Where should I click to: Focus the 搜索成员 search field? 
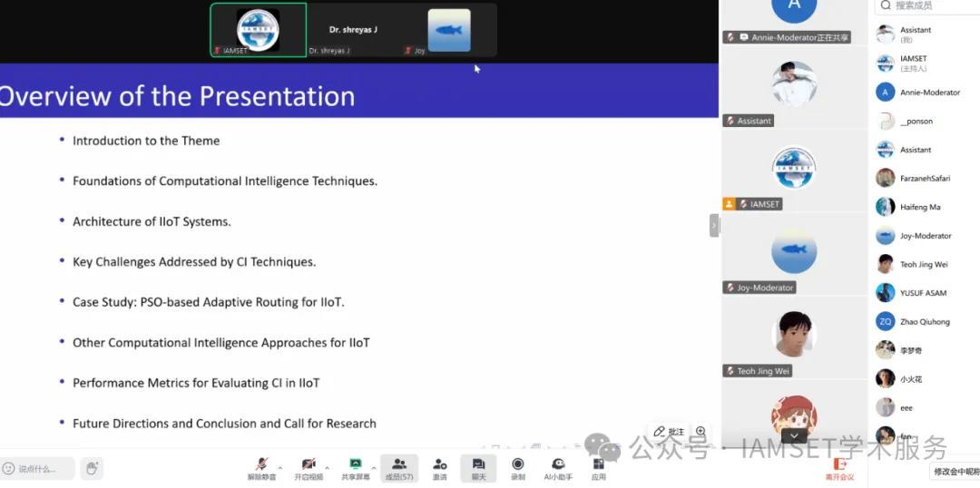click(929, 5)
